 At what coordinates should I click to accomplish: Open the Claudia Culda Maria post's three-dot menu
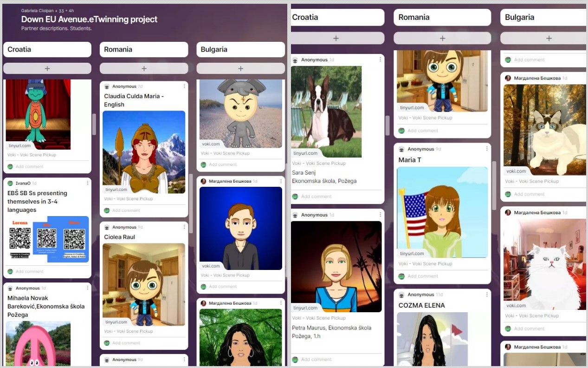tap(184, 86)
